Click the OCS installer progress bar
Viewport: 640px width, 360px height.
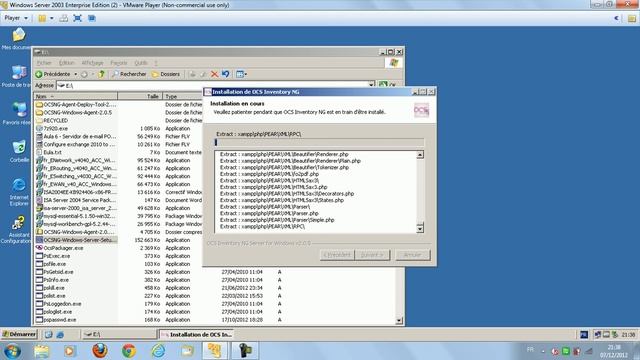[319, 142]
